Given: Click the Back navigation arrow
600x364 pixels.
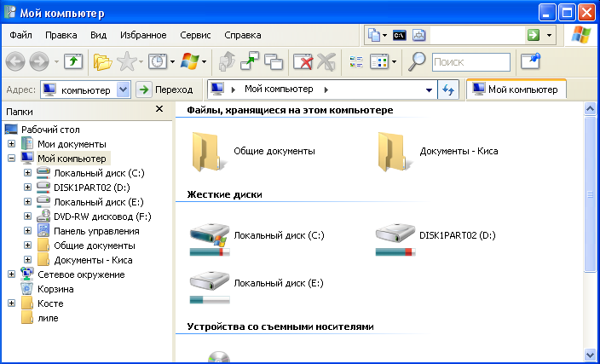Looking at the screenshot, I should coord(15,61).
